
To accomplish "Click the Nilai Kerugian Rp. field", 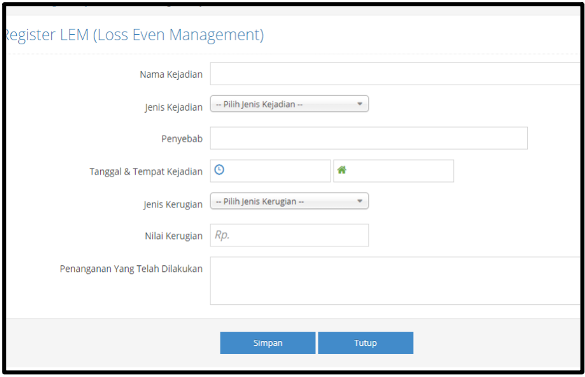I will coord(290,235).
